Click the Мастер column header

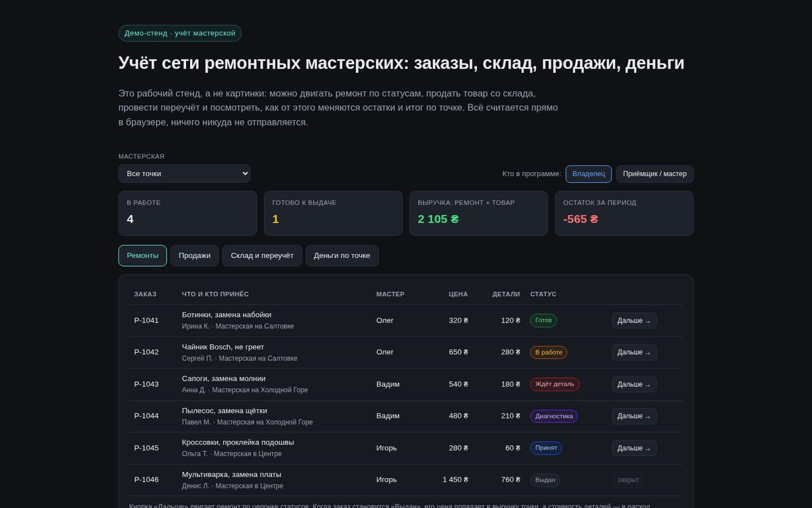point(390,294)
